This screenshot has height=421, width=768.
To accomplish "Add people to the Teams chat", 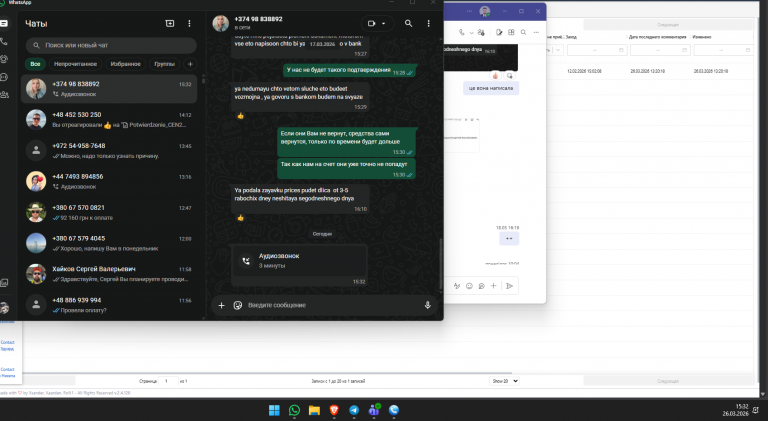I will (x=481, y=32).
